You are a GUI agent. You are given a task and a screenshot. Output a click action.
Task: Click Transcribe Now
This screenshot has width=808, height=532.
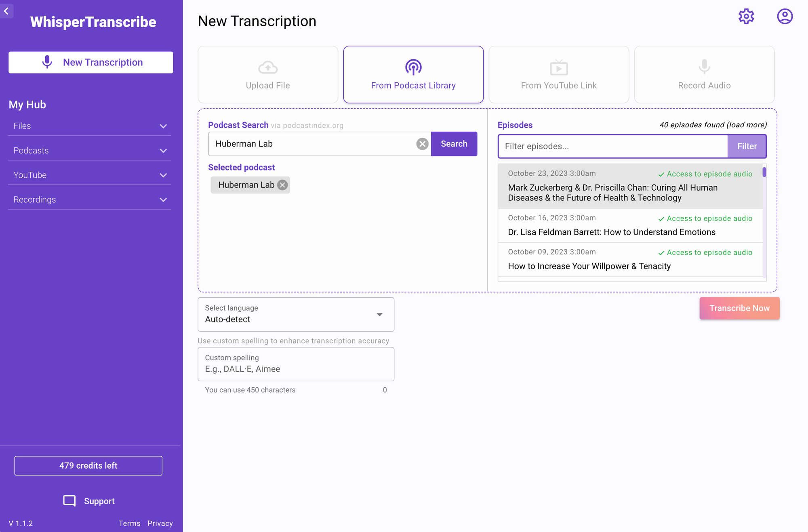coord(739,308)
